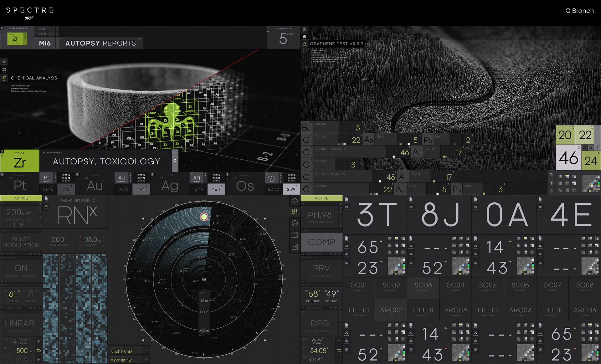Screen dimensions: 601x364
Task: Click the circled minus icon beside radar
Action: tap(295, 223)
